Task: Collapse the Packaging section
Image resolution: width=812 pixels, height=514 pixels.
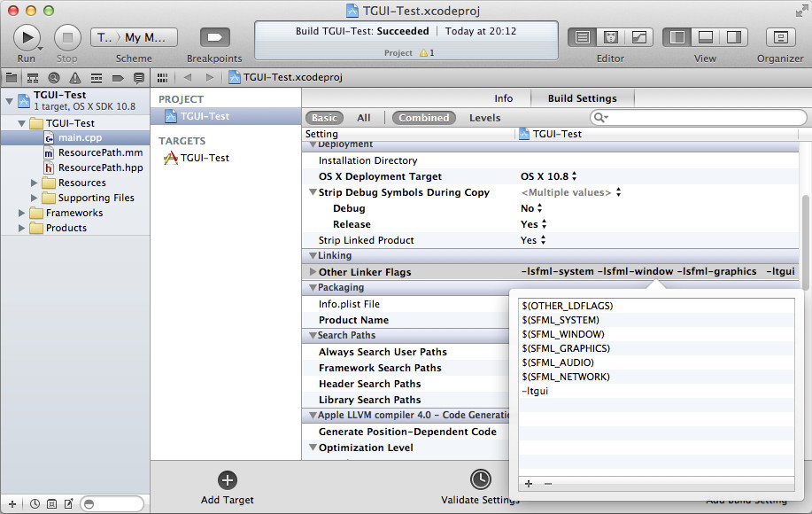Action: click(x=313, y=288)
